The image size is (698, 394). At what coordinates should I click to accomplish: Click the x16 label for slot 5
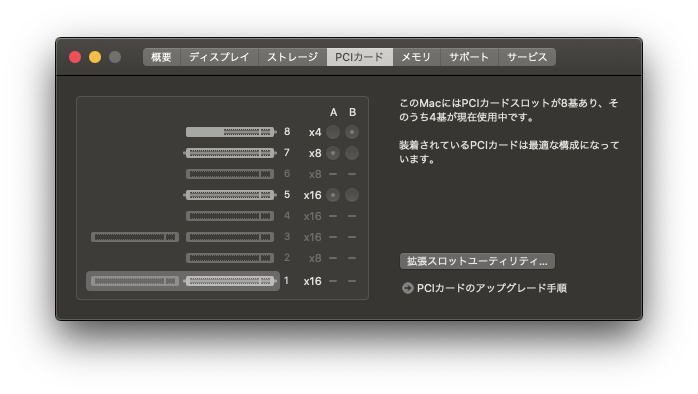coord(312,195)
